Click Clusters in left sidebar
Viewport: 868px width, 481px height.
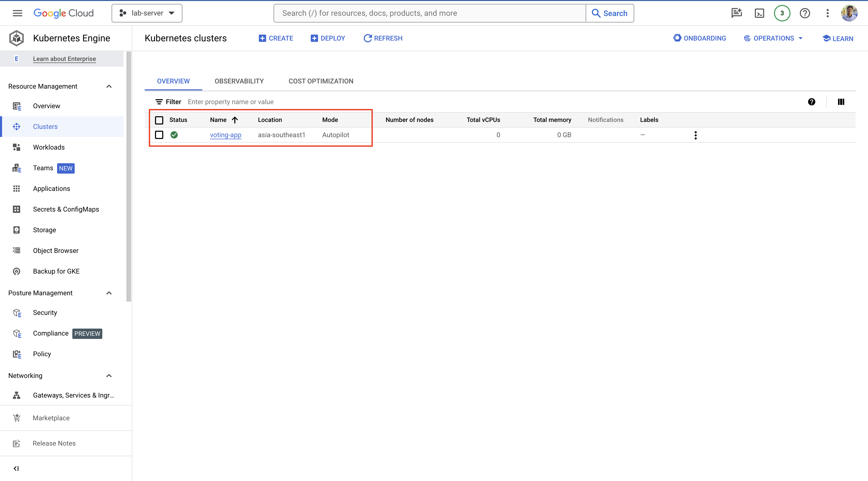coord(45,126)
